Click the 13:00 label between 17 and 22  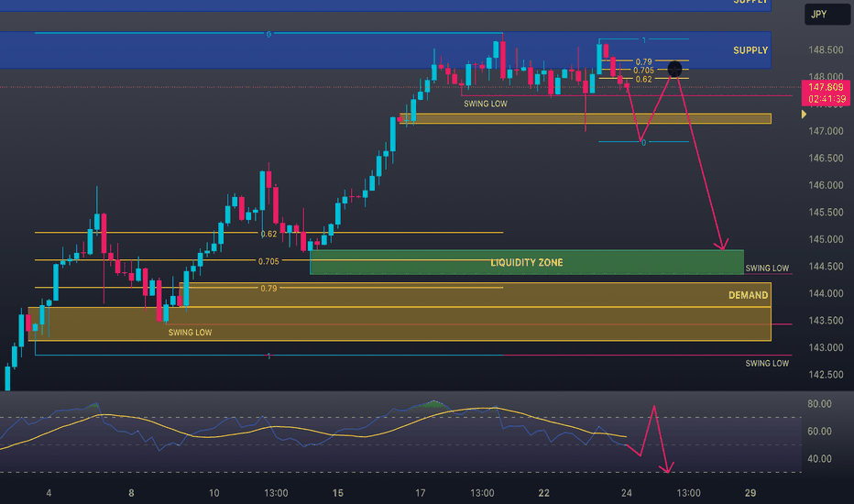coord(482,493)
